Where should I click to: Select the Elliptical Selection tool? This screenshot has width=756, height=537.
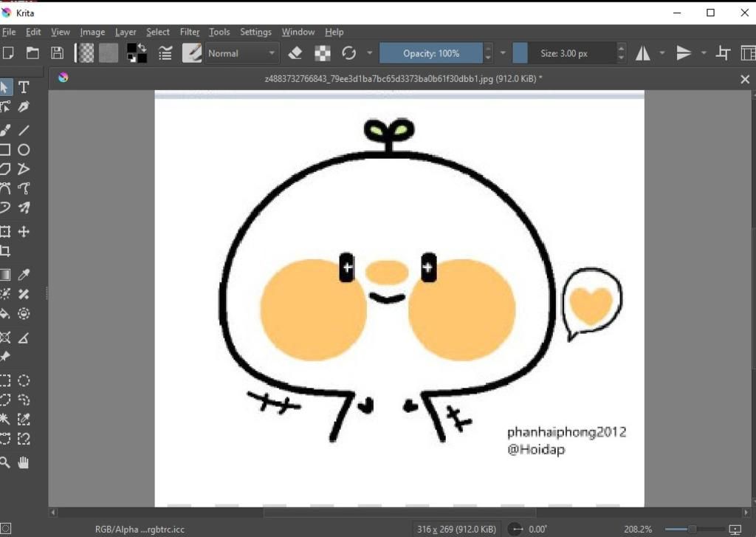point(24,380)
